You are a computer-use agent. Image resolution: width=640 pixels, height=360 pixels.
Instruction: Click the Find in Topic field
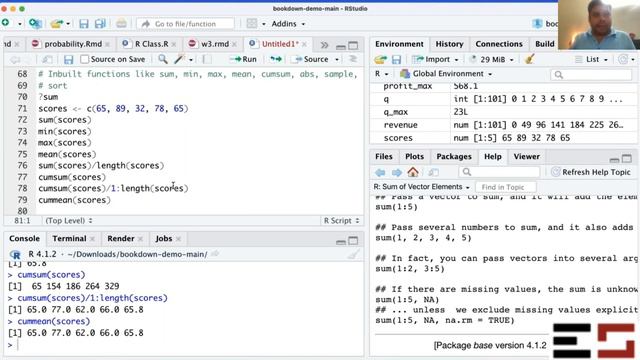505,187
